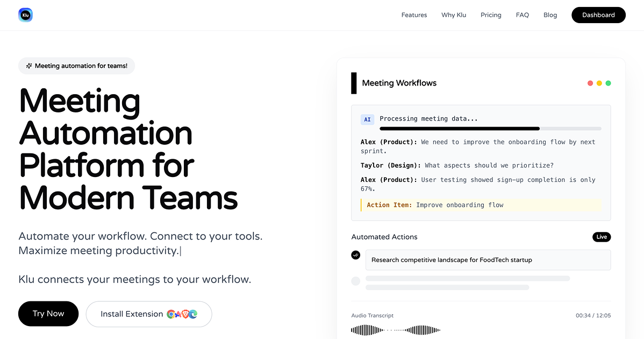Select the Chrome icon on the Install Extension button

click(x=171, y=314)
